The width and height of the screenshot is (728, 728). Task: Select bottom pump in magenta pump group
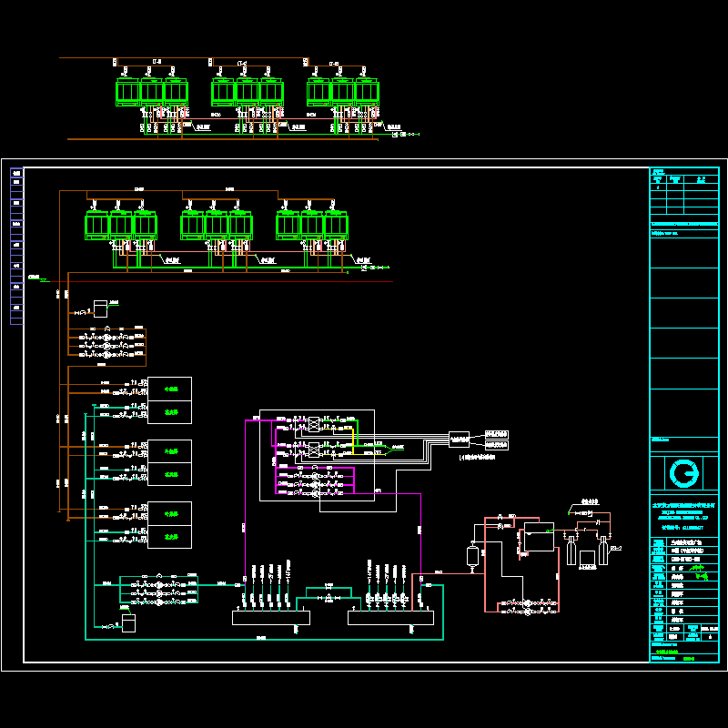tap(315, 493)
